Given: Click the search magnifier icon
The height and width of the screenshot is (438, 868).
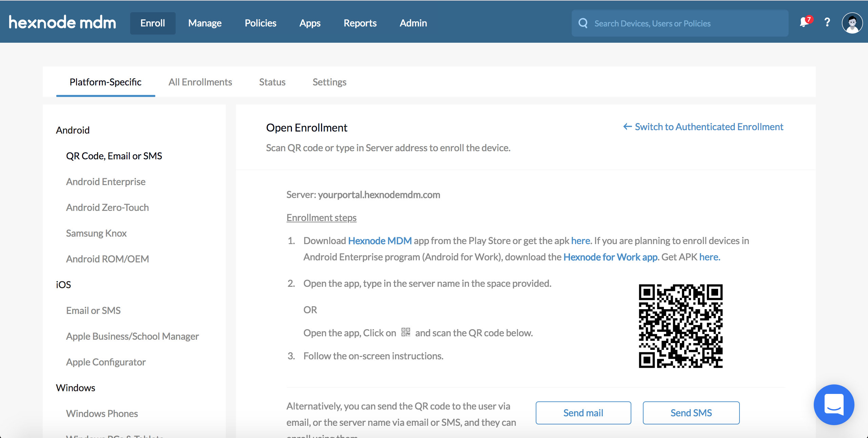Looking at the screenshot, I should tap(583, 23).
